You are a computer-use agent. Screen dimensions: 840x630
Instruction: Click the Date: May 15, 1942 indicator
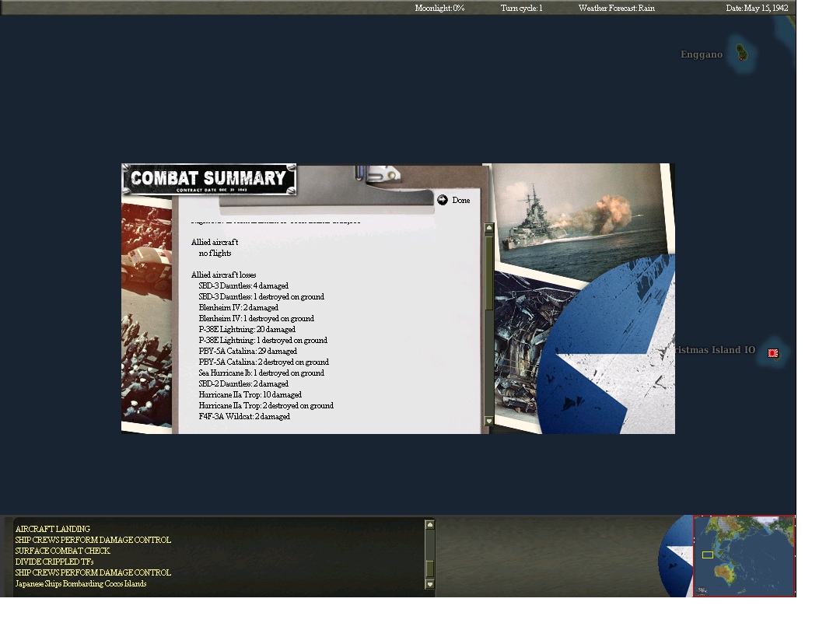click(x=757, y=8)
